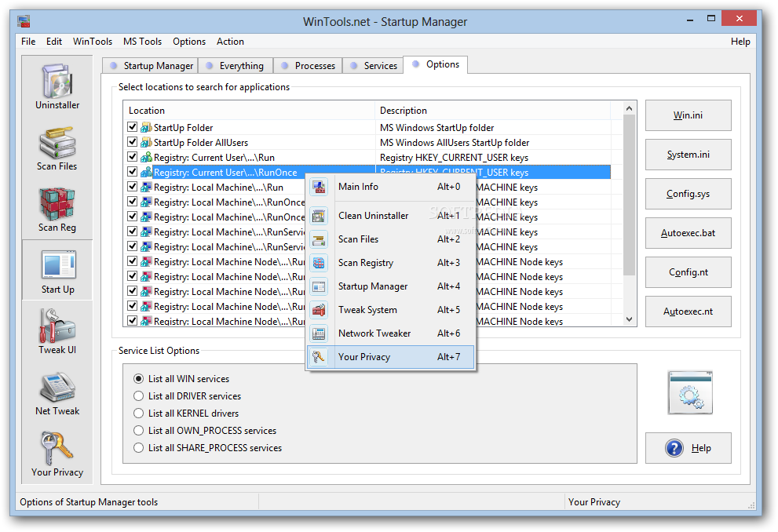Open System.ini file button
This screenshot has height=532, width=778.
point(689,155)
